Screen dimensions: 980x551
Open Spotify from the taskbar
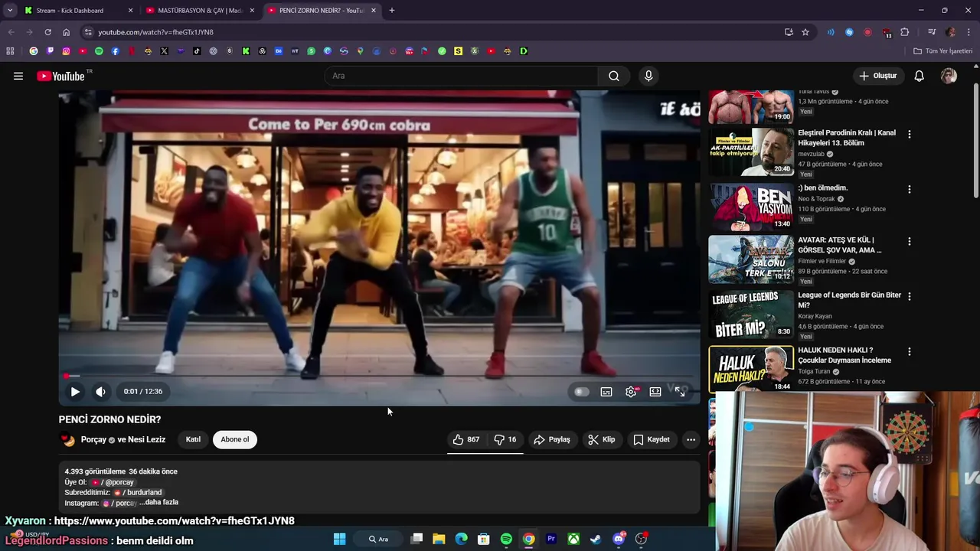(506, 539)
